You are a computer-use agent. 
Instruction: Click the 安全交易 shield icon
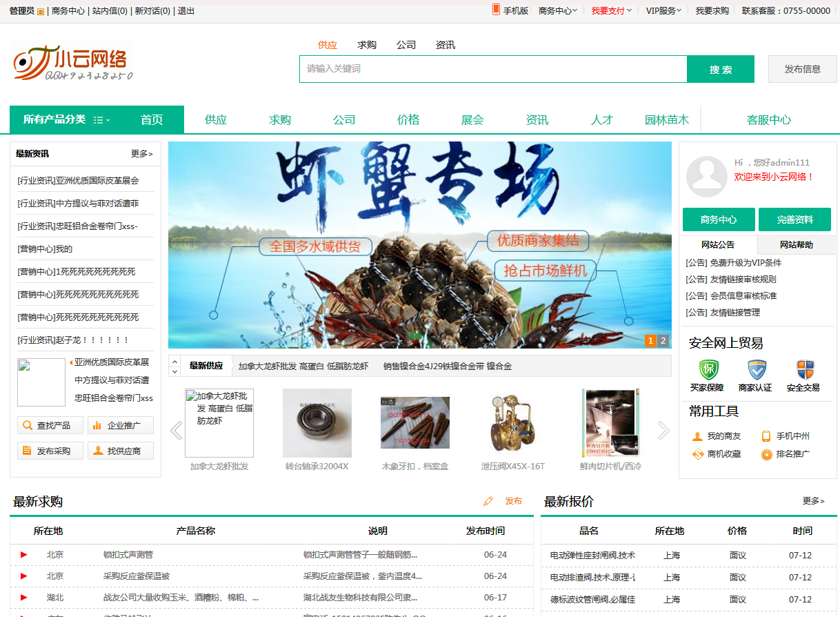click(805, 369)
